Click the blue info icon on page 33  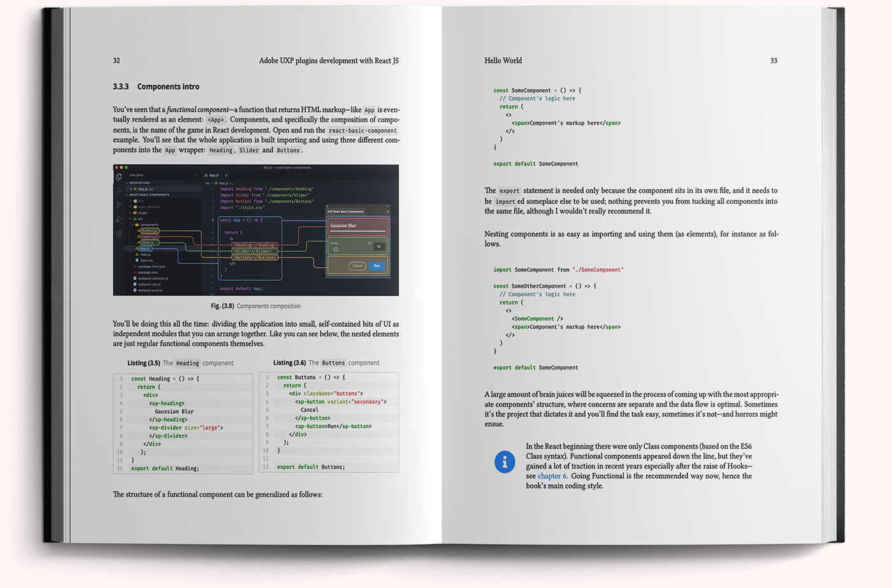tap(505, 462)
